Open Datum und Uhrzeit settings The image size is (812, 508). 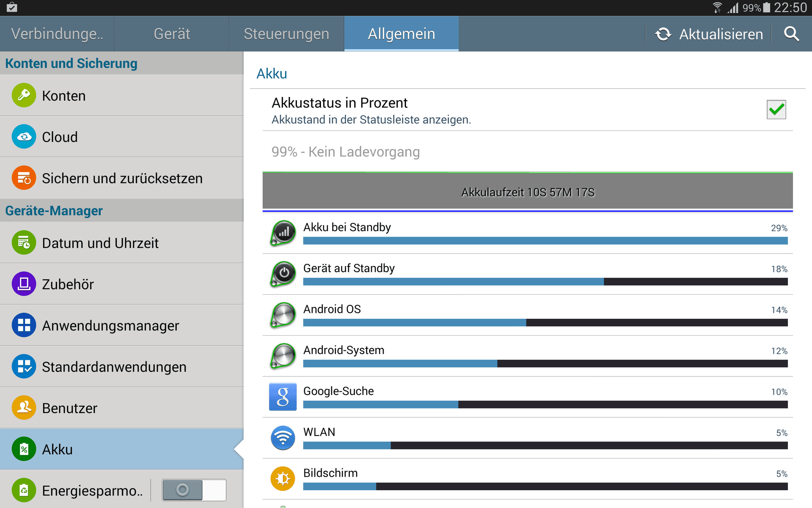tap(122, 243)
